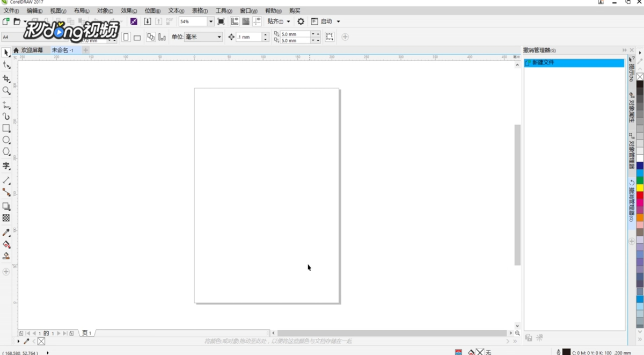
Task: Open the 文件 menu
Action: coord(11,11)
